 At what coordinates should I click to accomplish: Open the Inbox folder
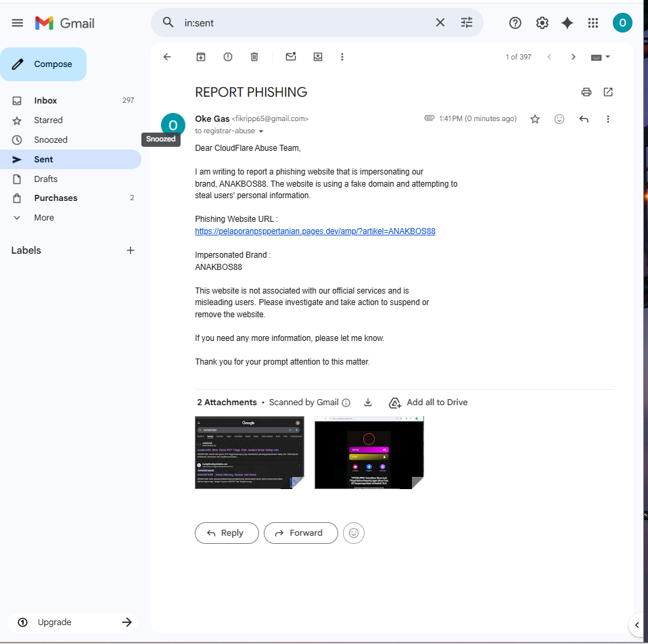70,100
